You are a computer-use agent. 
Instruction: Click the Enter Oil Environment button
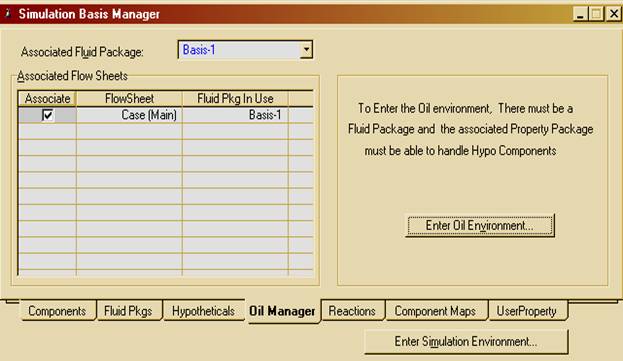click(x=480, y=226)
